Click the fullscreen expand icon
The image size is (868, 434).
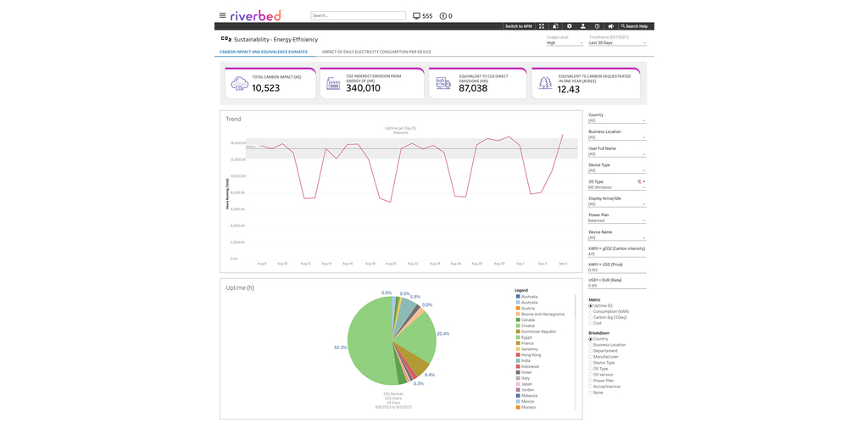click(x=542, y=26)
